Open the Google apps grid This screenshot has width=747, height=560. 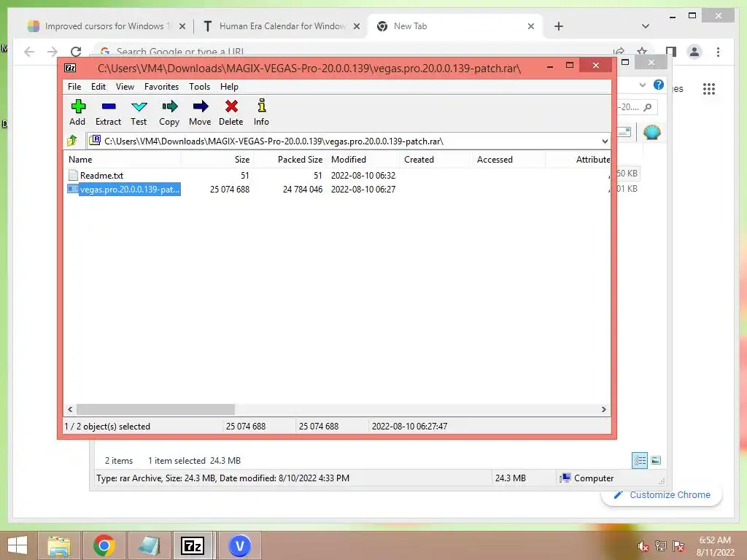coord(709,88)
